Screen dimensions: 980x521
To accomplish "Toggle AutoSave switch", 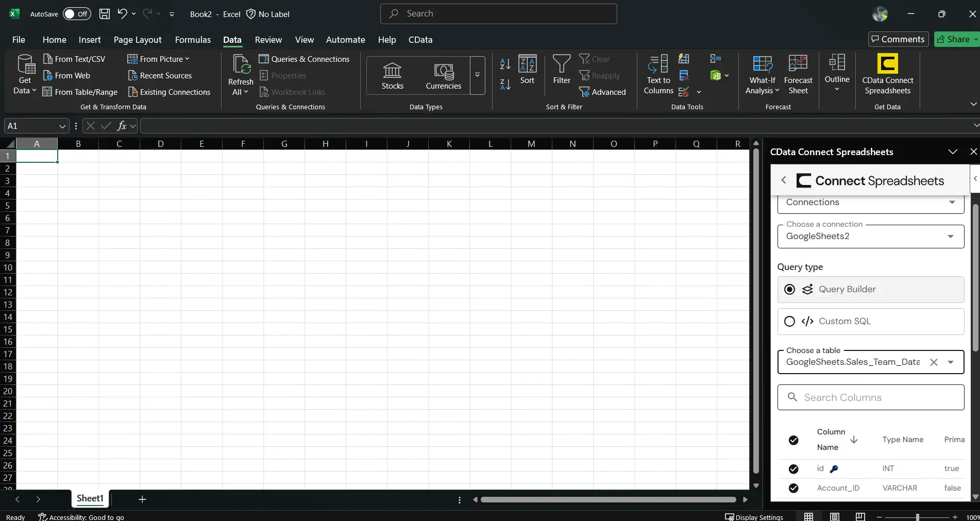I will pyautogui.click(x=77, y=14).
